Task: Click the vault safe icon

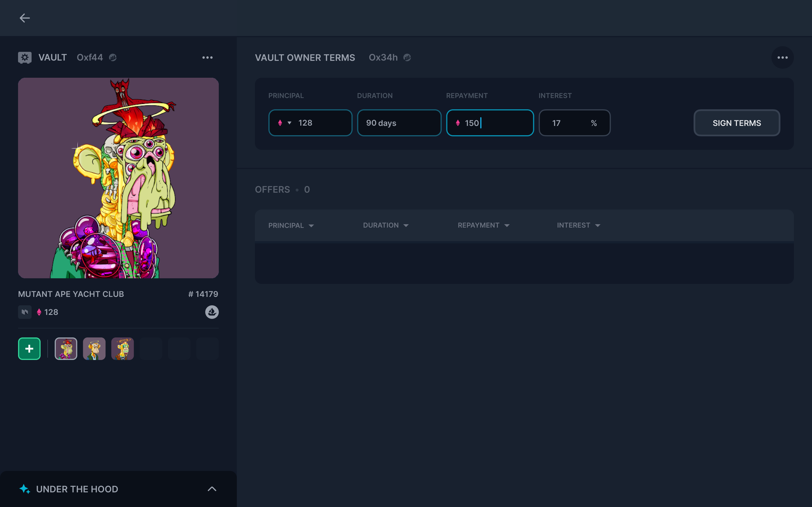Action: click(x=25, y=57)
